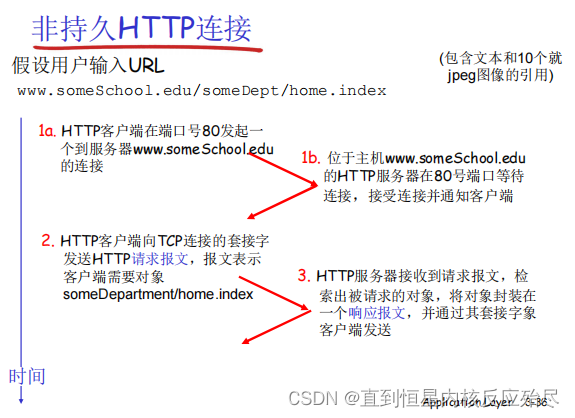Click the path someDepartment/home.index

[158, 294]
